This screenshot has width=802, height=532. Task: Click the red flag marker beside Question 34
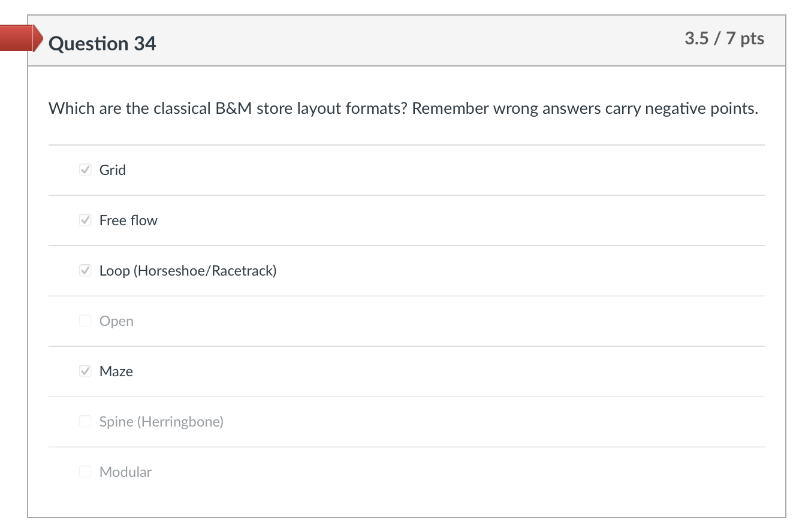tap(18, 38)
